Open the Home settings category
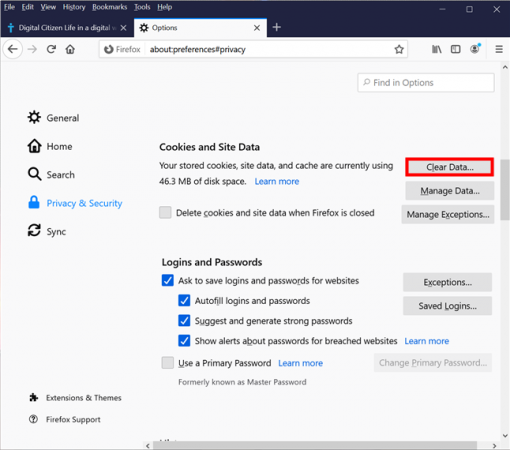The height and width of the screenshot is (450, 510). (x=50, y=146)
